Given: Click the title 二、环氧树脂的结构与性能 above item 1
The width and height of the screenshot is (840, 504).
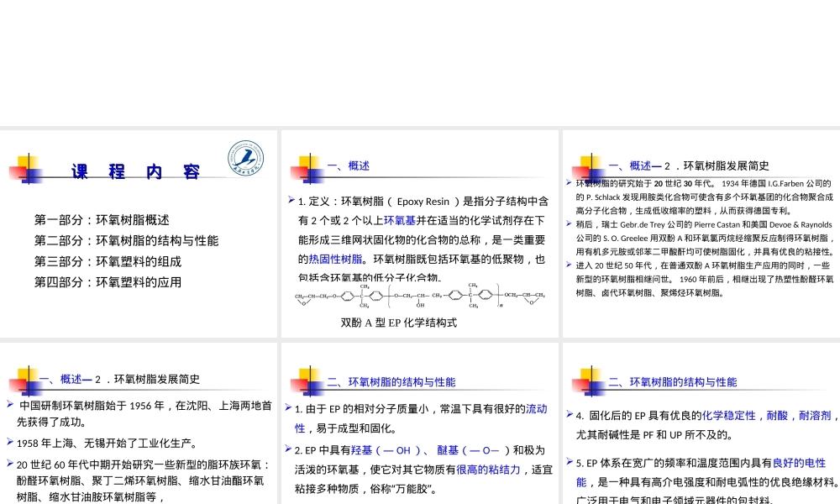Looking at the screenshot, I should pyautogui.click(x=391, y=382).
